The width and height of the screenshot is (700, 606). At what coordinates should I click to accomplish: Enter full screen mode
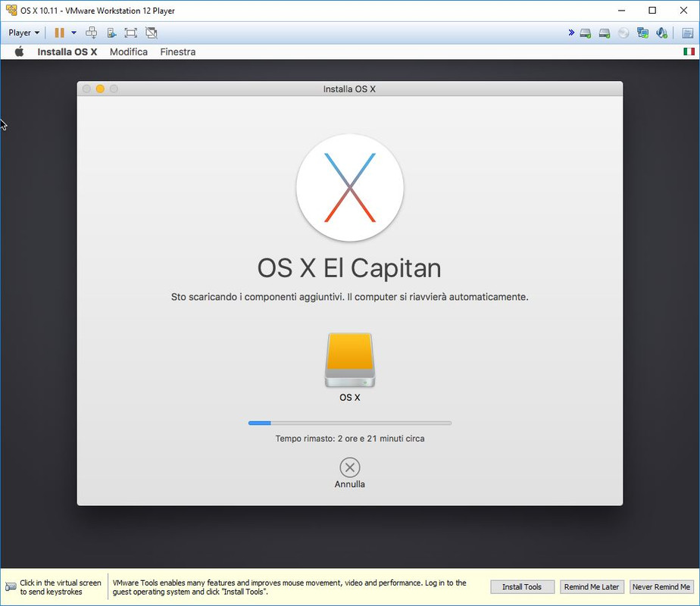click(130, 33)
